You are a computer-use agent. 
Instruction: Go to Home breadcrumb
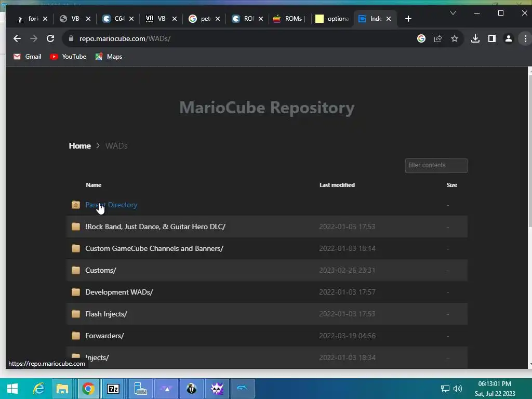[79, 146]
